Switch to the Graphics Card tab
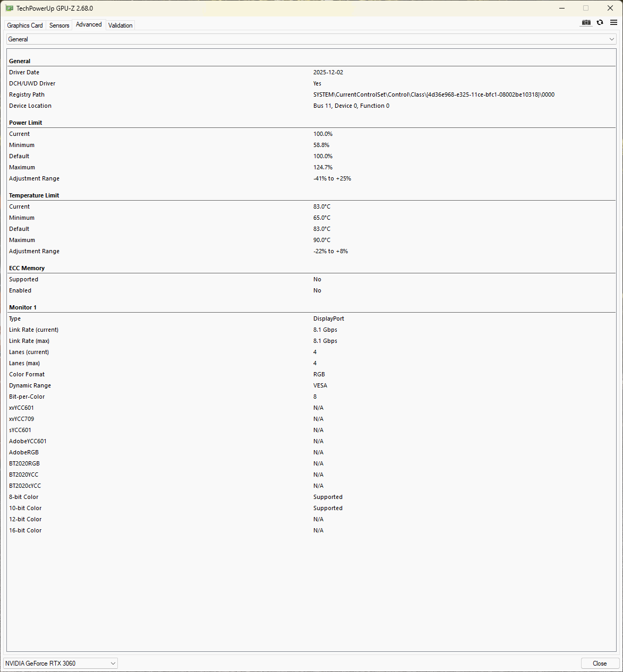 25,25
